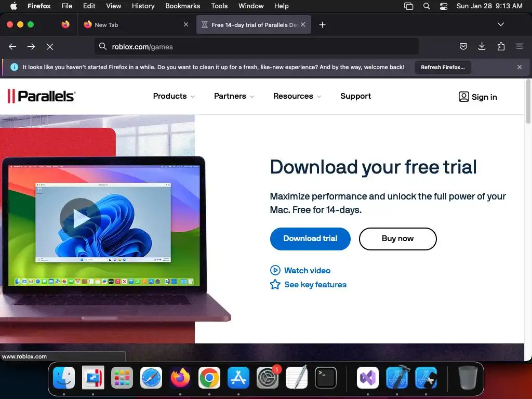This screenshot has width=532, height=399.
Task: Open Control Center in menu bar
Action: click(x=444, y=6)
